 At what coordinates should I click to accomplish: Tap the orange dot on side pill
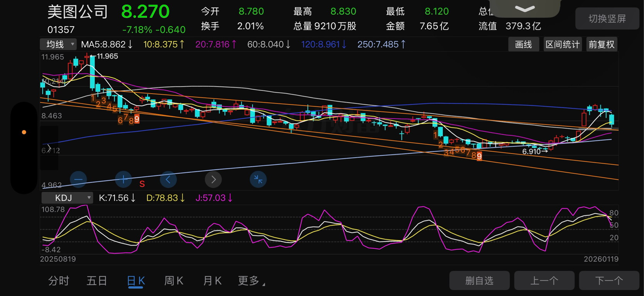(24, 132)
